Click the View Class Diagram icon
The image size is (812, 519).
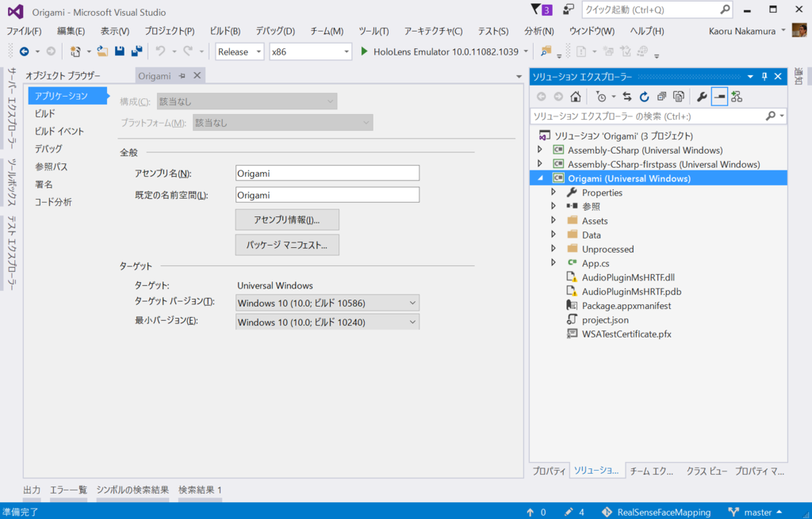click(737, 97)
